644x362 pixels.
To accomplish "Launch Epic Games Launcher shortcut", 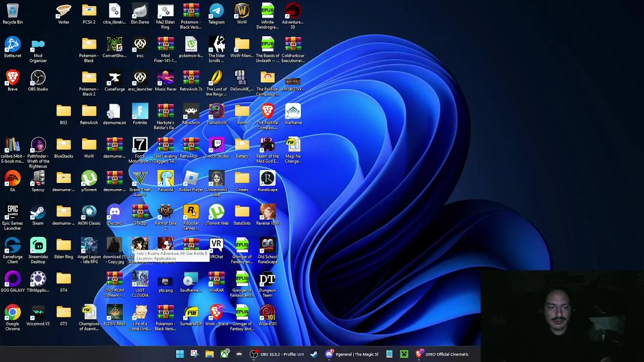I will [x=13, y=218].
